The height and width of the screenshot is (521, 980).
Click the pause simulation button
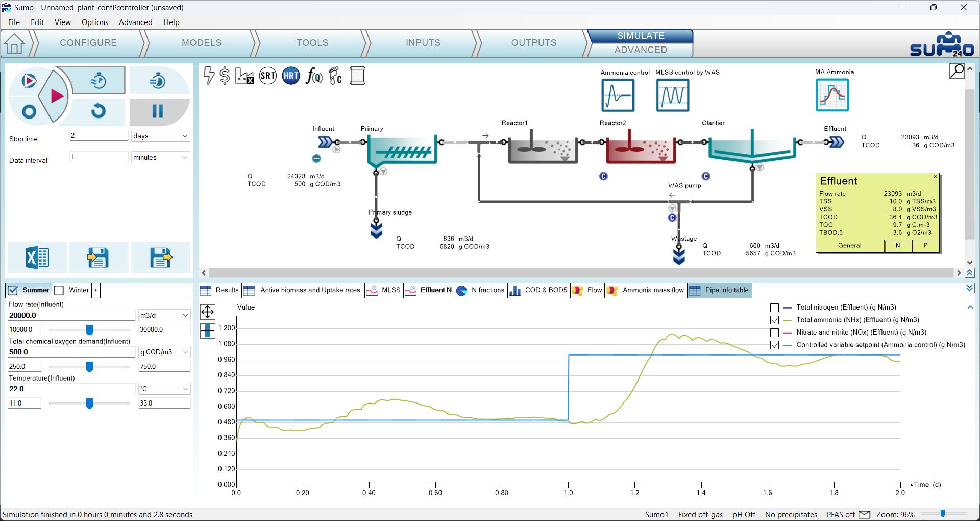coord(158,111)
